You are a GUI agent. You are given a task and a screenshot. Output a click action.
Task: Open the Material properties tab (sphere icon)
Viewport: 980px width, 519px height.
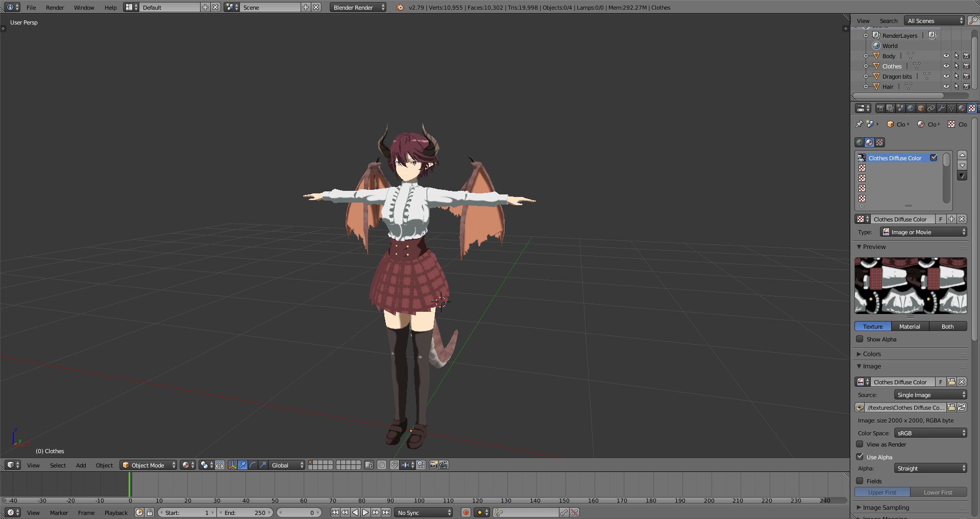click(962, 108)
